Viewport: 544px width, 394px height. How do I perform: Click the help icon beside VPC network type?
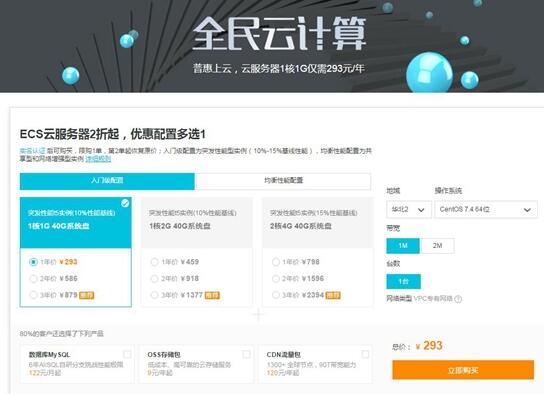coord(458,299)
